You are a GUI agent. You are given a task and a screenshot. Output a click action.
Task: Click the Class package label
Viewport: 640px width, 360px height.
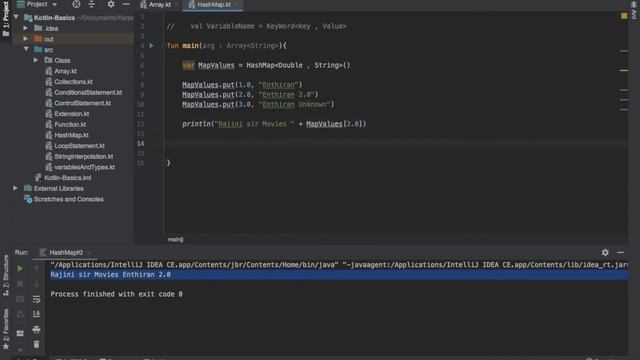pos(62,60)
